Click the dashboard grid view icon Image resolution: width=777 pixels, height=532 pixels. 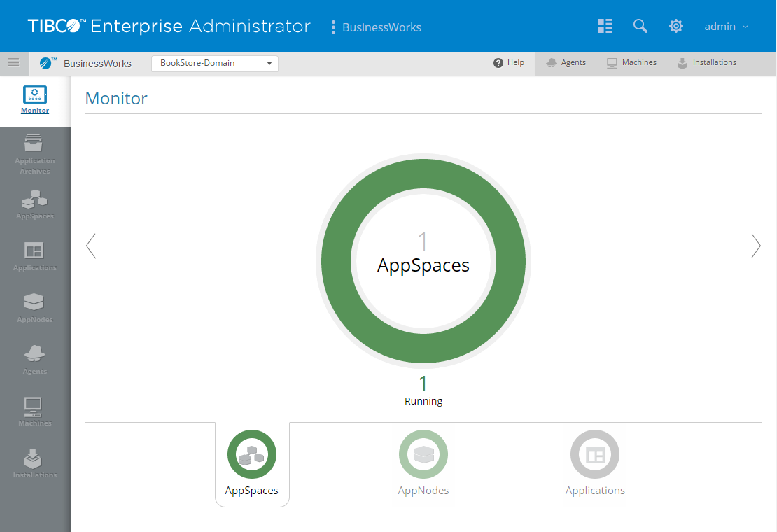coord(605,26)
